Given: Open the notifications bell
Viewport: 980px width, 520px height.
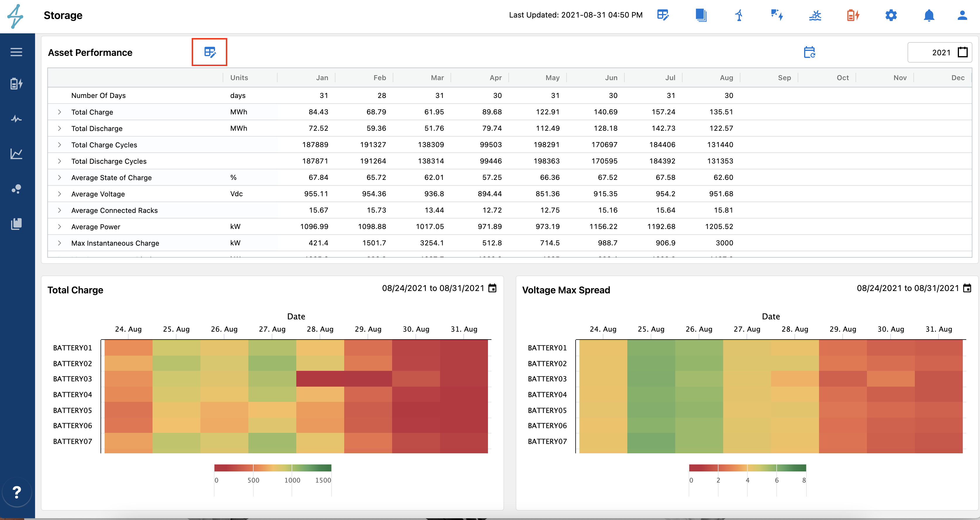Looking at the screenshot, I should pyautogui.click(x=929, y=16).
